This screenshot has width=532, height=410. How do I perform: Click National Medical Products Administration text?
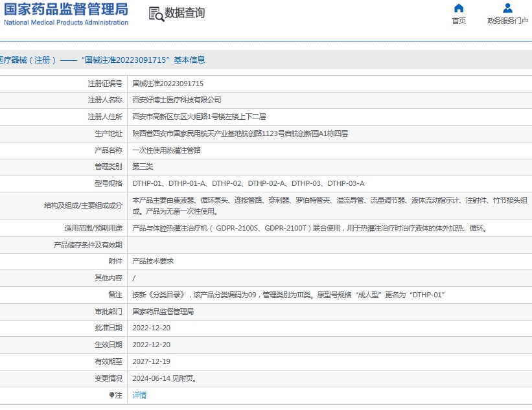[x=66, y=23]
